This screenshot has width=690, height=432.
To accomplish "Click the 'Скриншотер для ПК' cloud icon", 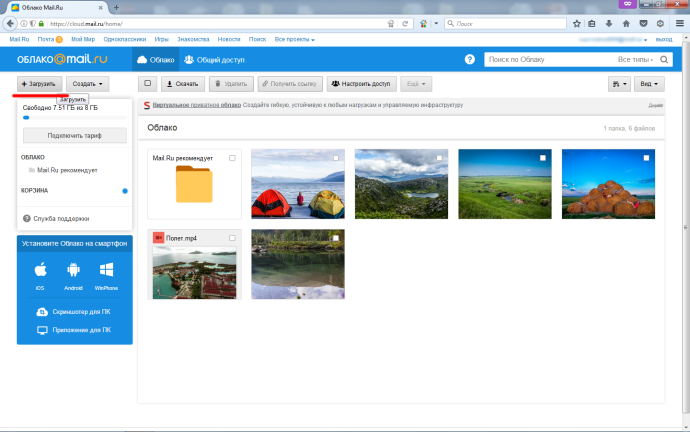I will 42,312.
